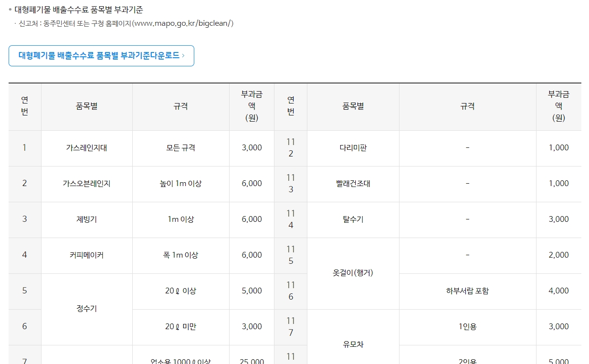Select the 연번 column header
Image resolution: width=589 pixels, height=364 pixels.
[x=24, y=106]
